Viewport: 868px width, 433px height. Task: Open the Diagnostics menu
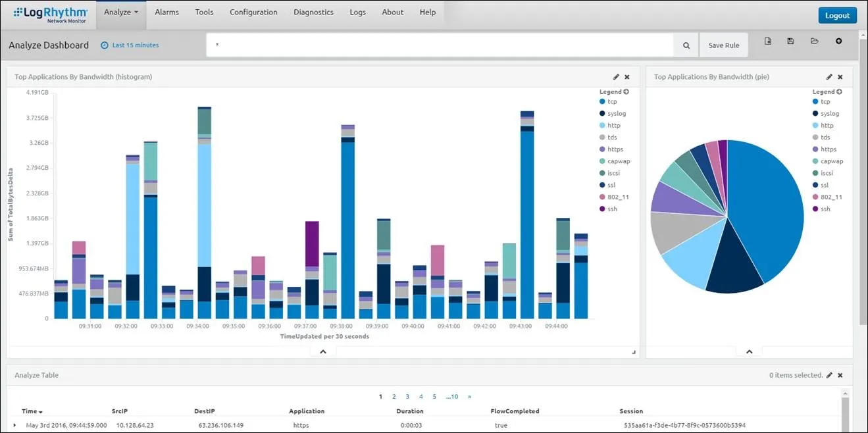(x=313, y=12)
